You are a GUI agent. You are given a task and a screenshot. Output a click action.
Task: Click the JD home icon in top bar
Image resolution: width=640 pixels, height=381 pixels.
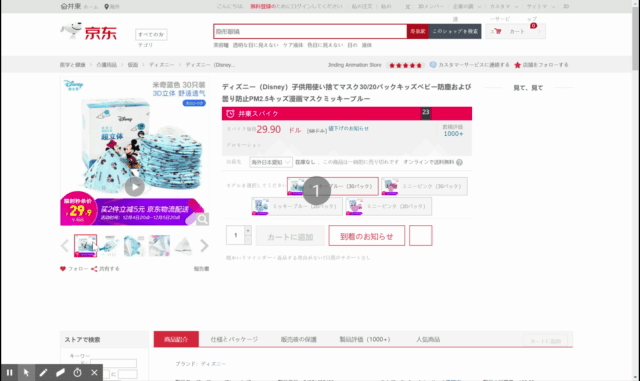pos(64,6)
